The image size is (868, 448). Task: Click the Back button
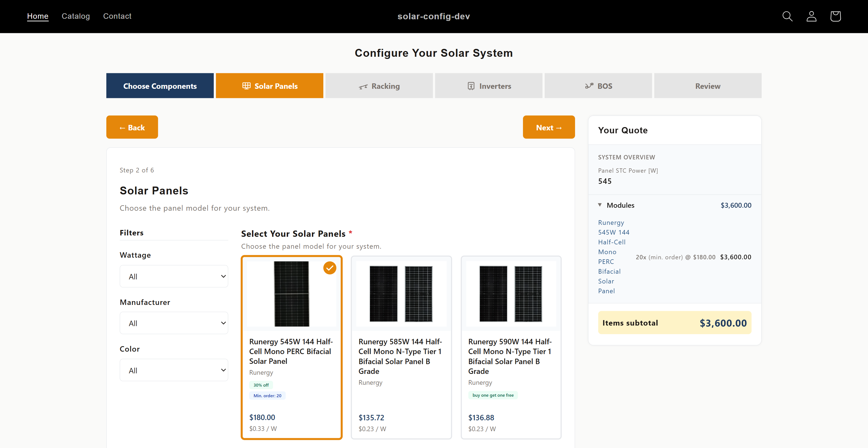132,127
